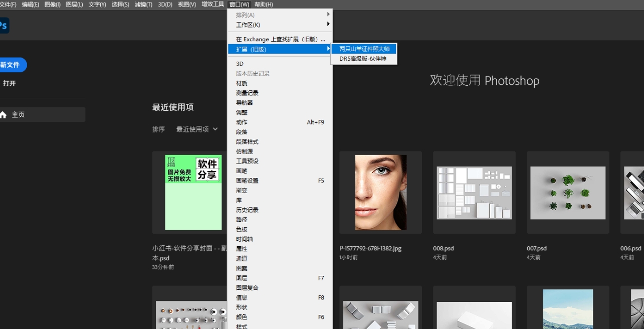
Task: Click the 新文件 button
Action: [11, 65]
